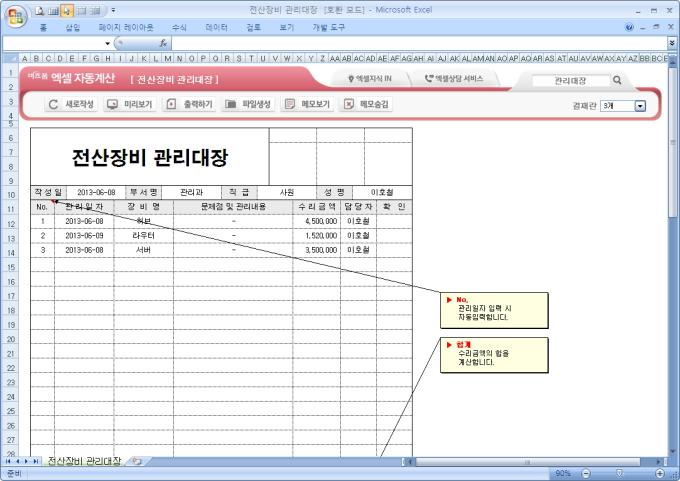Open the 검토 ribbon tab

pos(254,27)
